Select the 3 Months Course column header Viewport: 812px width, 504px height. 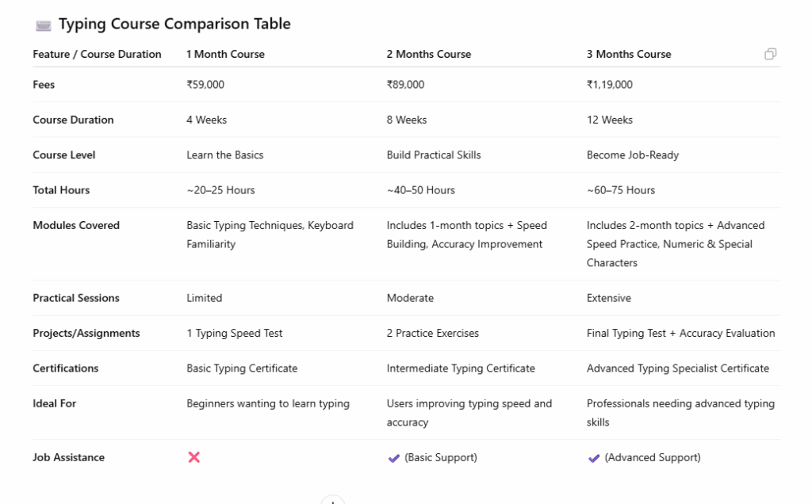(628, 55)
